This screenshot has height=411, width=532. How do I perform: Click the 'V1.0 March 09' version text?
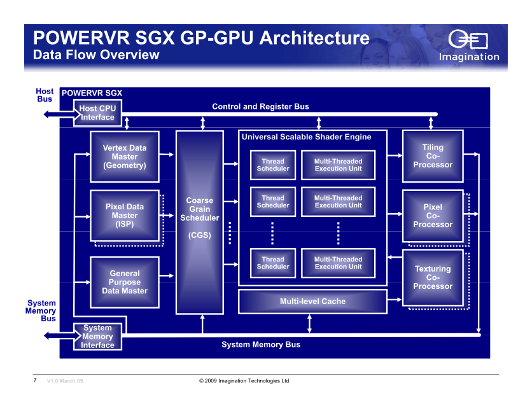pos(65,381)
